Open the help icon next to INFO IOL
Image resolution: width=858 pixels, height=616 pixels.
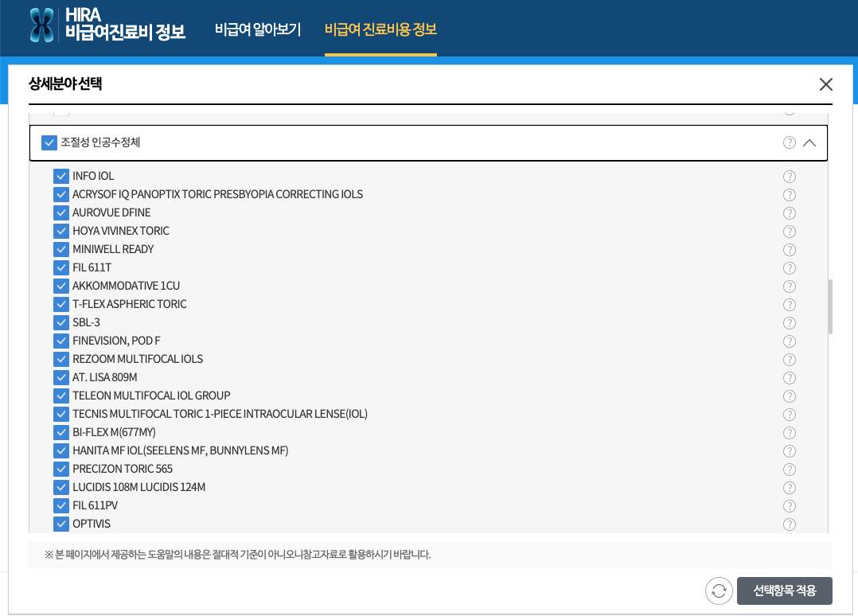pyautogui.click(x=789, y=177)
